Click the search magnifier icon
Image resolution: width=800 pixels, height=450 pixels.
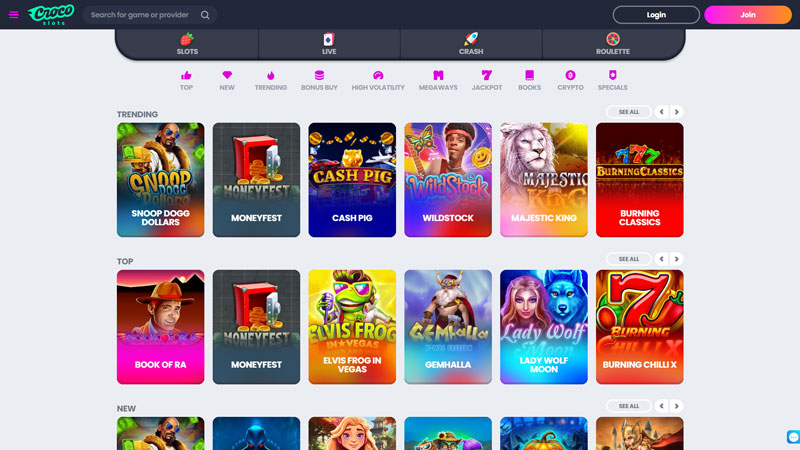[x=205, y=15]
